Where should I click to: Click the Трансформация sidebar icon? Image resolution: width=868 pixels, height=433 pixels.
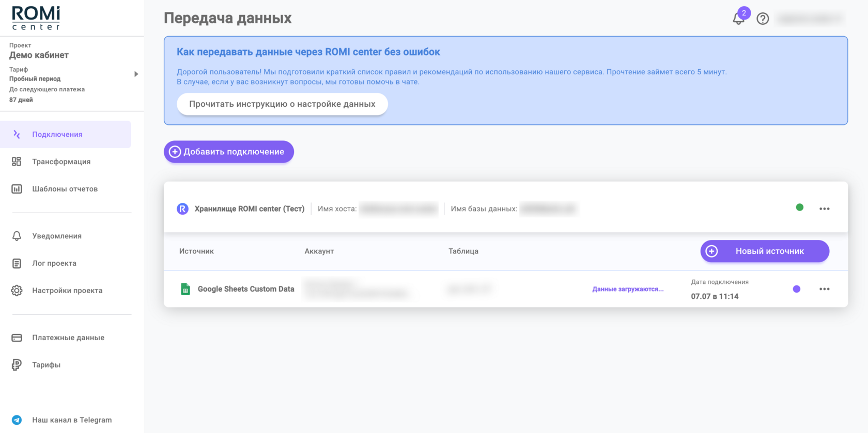17,162
